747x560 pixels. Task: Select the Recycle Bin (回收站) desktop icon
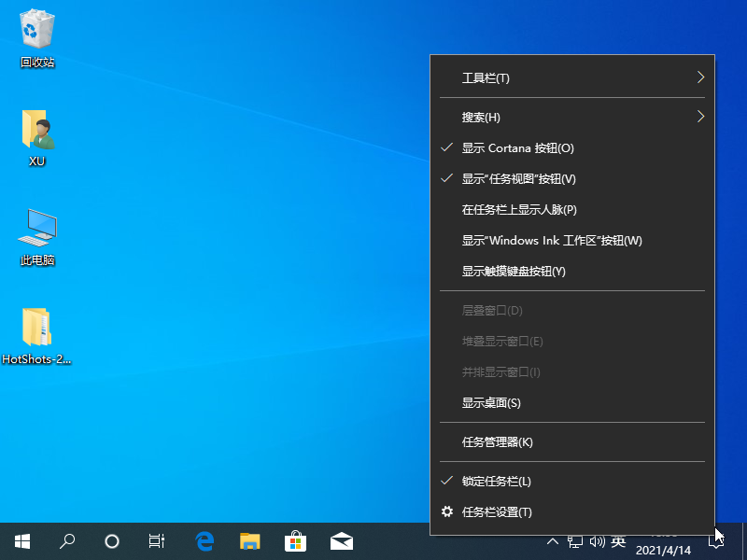click(37, 39)
